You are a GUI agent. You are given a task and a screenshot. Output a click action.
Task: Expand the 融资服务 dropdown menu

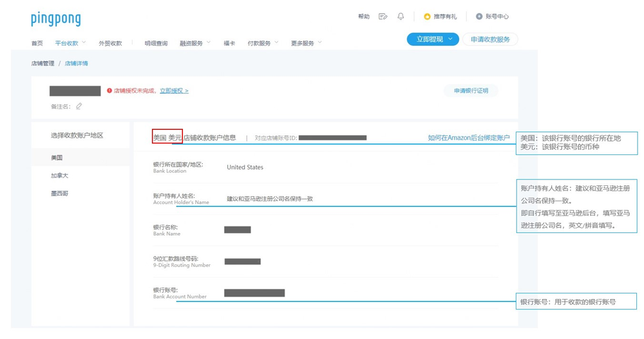[x=194, y=43]
